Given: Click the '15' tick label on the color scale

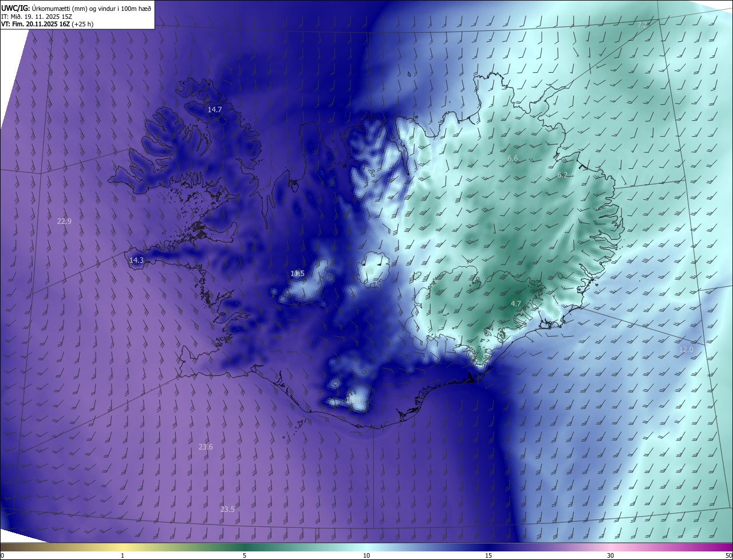Looking at the screenshot, I should click(488, 555).
